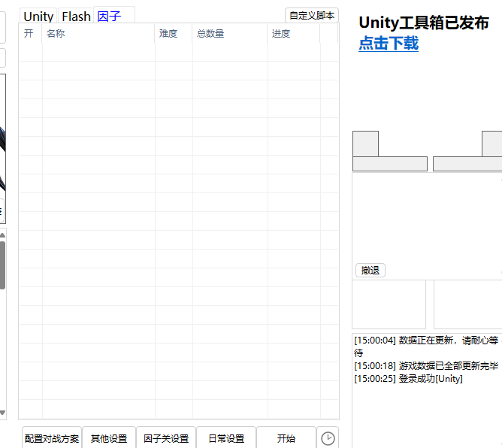502x448 pixels.
Task: Click the left panel scrollbar thumb
Action: coord(2,265)
